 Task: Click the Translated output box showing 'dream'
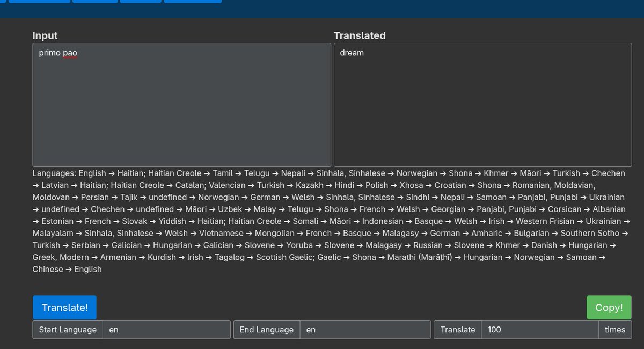click(482, 105)
